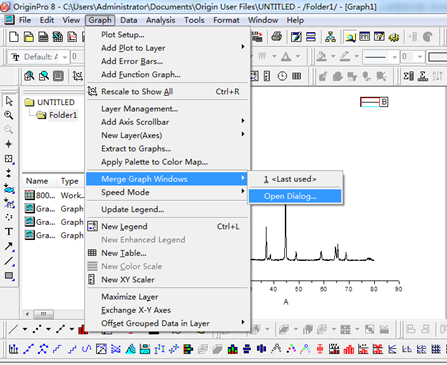Click the graph legend box B
This screenshot has width=447, height=365.
point(374,102)
